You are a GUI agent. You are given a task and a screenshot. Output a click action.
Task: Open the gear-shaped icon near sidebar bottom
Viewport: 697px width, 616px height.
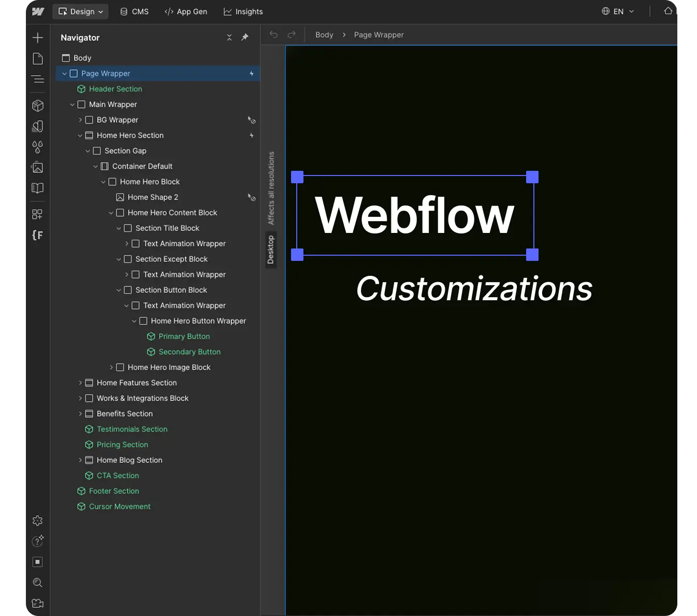(38, 521)
